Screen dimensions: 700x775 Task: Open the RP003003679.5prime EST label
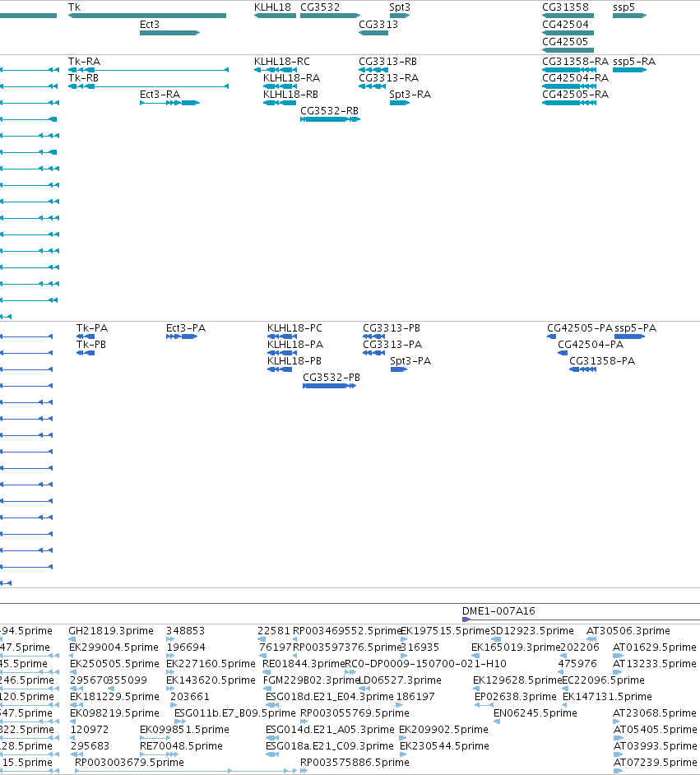129,763
